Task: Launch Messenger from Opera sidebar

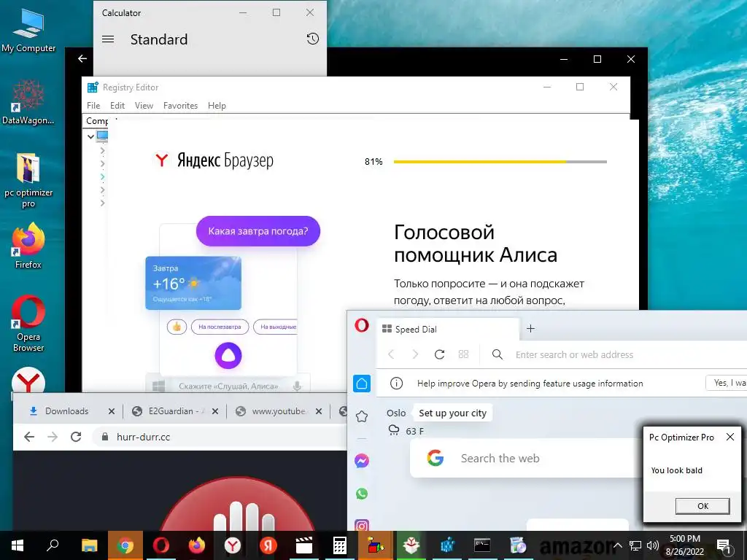Action: 362,461
